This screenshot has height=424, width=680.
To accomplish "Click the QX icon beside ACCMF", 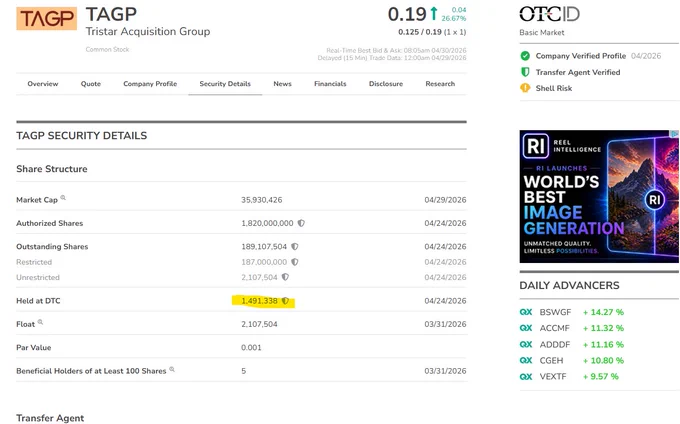I will (526, 328).
